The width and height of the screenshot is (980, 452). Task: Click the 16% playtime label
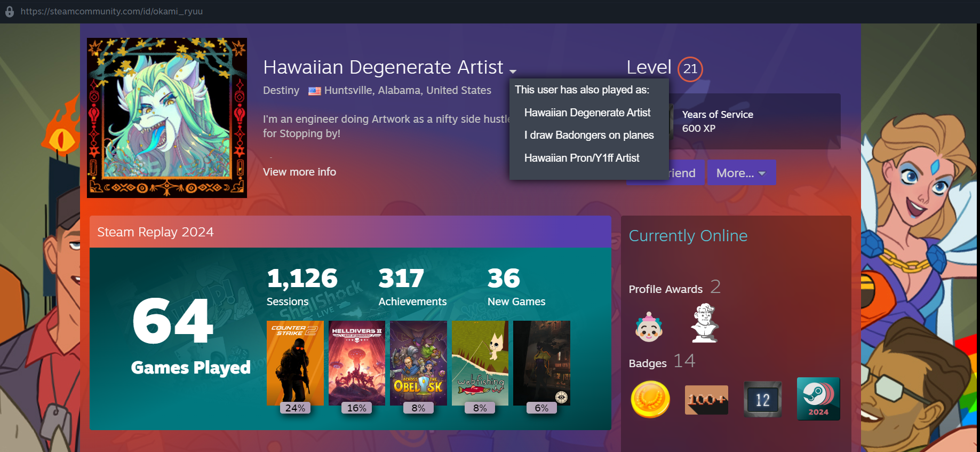pos(357,408)
